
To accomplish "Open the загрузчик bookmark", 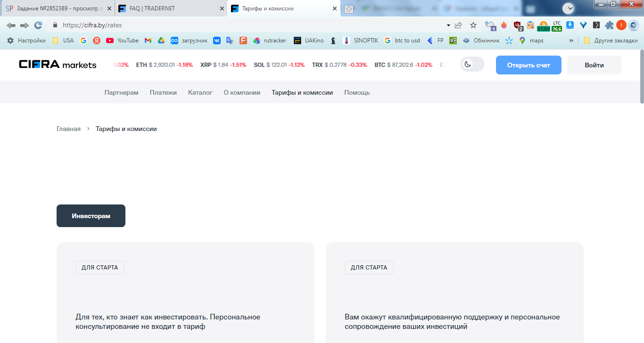I will tap(189, 41).
